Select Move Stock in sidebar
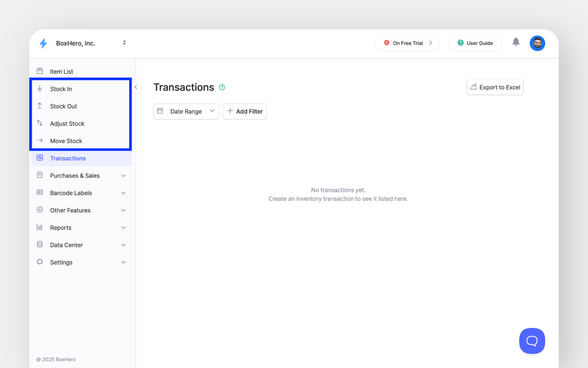Screen dimensions: 588x368 66,141
